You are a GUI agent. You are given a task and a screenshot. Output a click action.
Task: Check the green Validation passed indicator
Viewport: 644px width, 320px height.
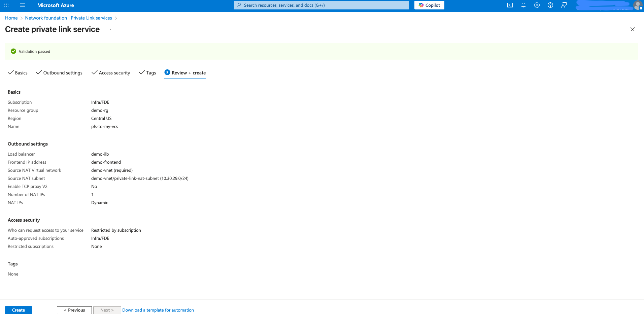pos(13,51)
